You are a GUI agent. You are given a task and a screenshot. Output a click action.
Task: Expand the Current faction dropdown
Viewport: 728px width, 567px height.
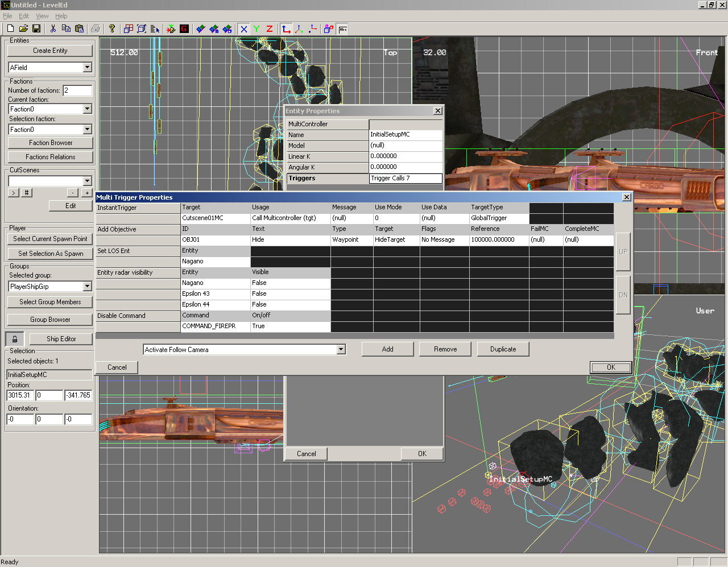[87, 109]
